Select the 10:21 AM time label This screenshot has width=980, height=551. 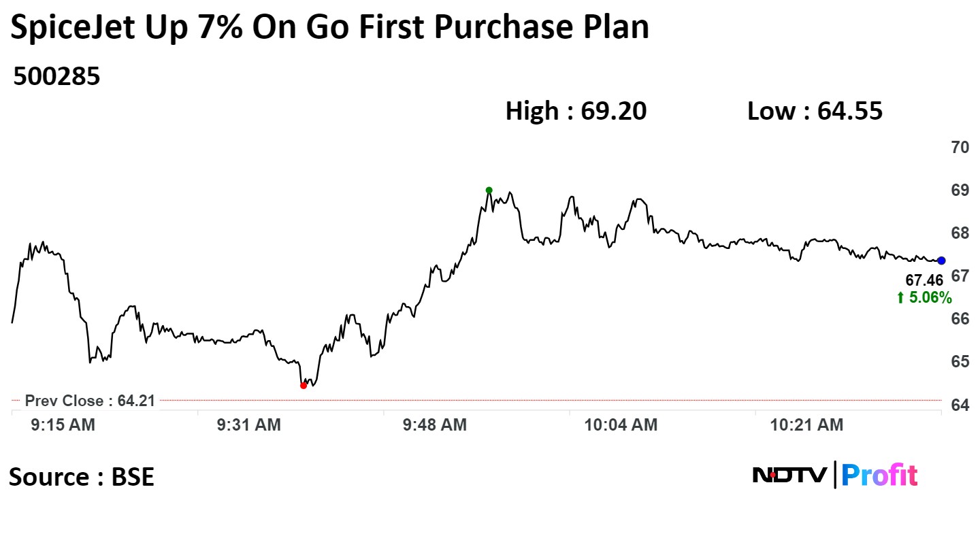[806, 425]
